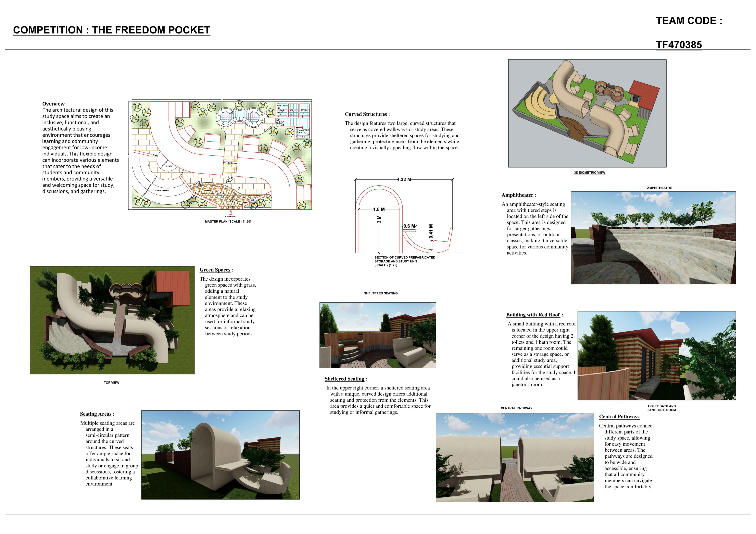Select the "Overview" section heading
This screenshot has height=534, width=756.
53,104
